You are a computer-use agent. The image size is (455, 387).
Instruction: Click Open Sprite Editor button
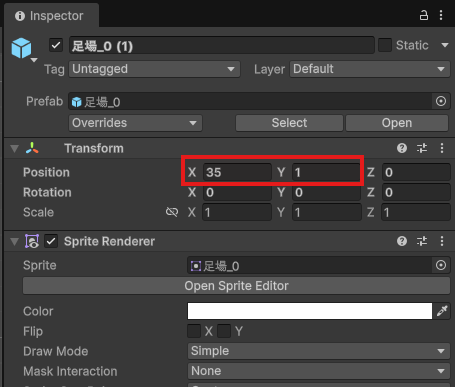pyautogui.click(x=236, y=286)
